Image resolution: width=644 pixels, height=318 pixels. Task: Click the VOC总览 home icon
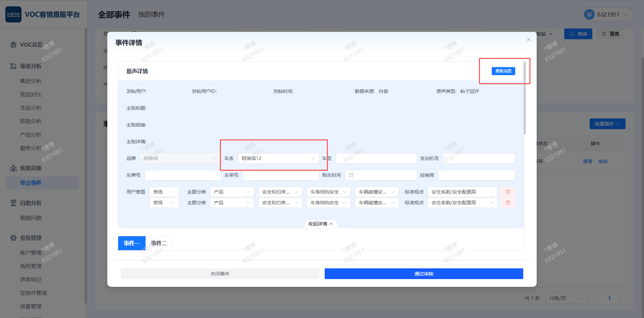pyautogui.click(x=13, y=45)
